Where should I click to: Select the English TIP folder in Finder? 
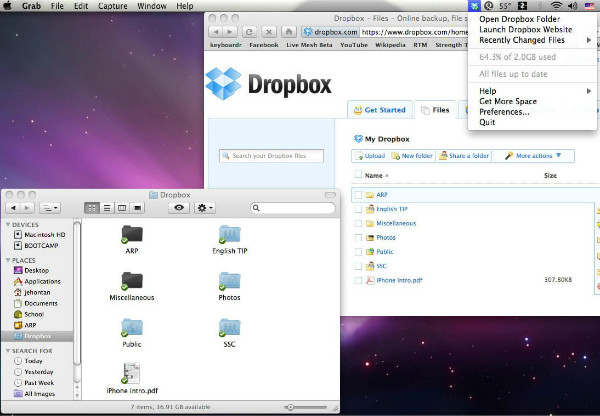(230, 234)
